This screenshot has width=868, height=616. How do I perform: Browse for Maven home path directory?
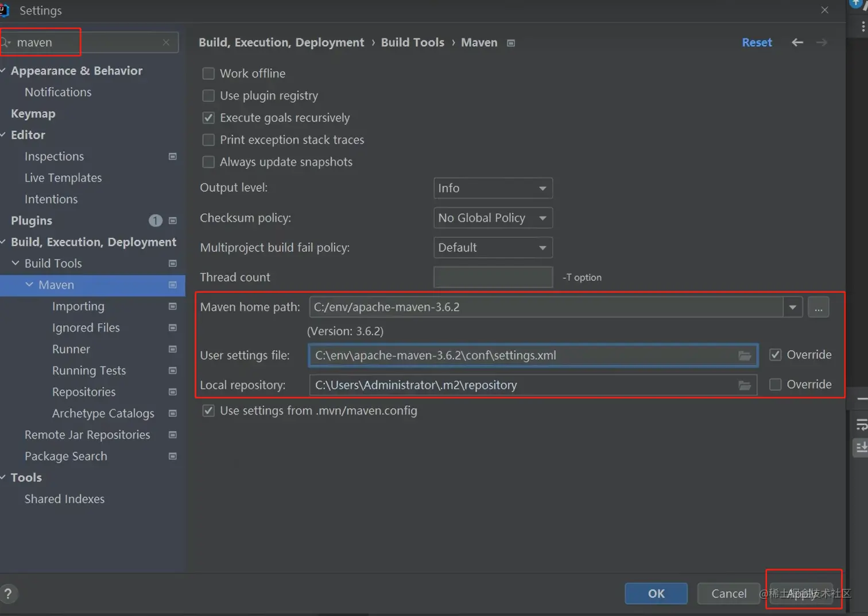[x=818, y=307]
